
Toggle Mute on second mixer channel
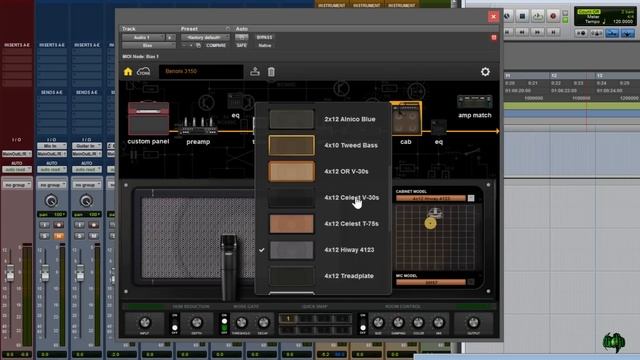tap(58, 236)
